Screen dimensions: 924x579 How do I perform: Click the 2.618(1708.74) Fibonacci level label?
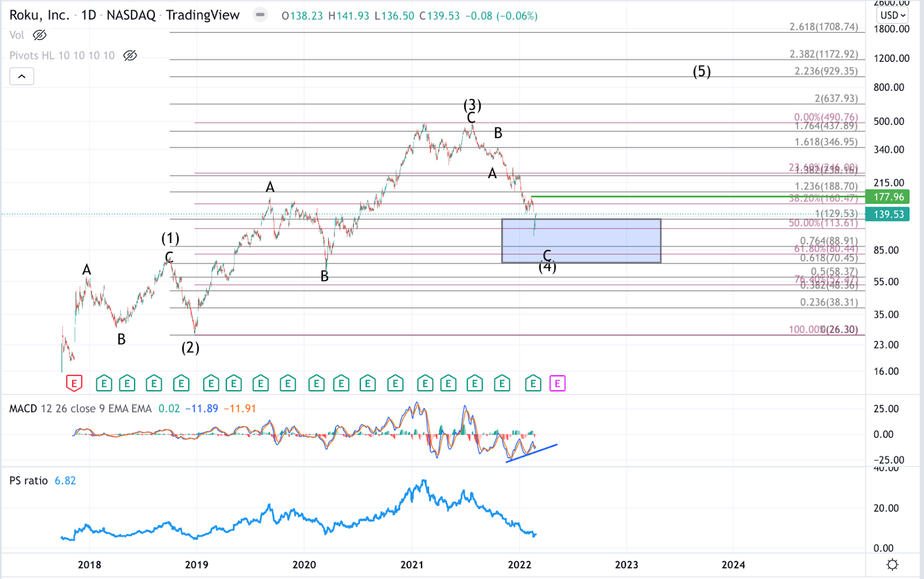[824, 27]
